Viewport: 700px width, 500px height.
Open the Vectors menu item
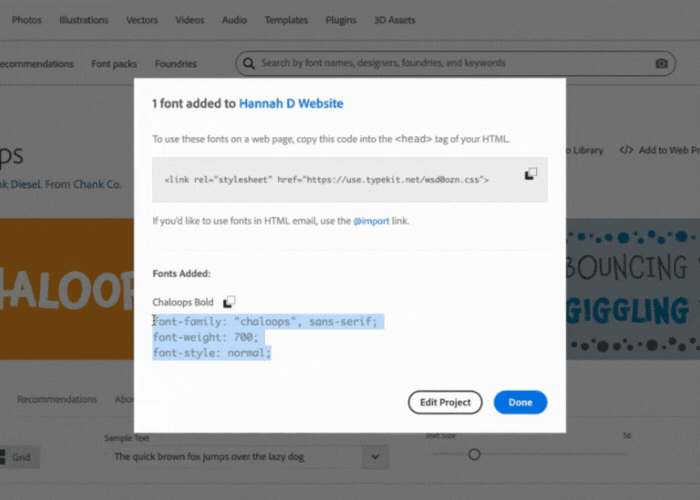(142, 20)
